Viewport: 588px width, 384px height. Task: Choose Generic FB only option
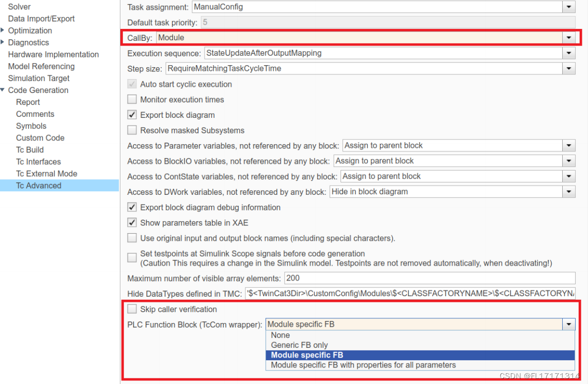tap(420, 345)
